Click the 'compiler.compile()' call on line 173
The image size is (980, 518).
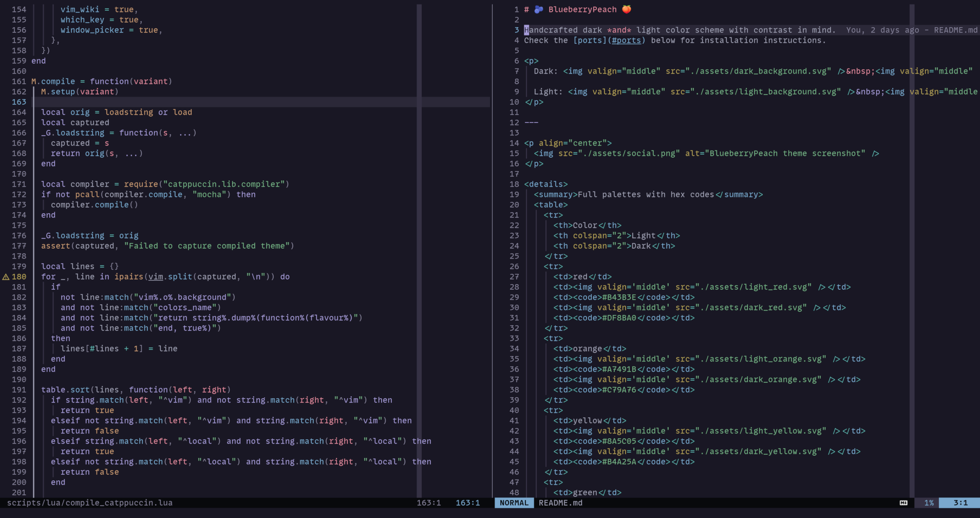pos(95,205)
